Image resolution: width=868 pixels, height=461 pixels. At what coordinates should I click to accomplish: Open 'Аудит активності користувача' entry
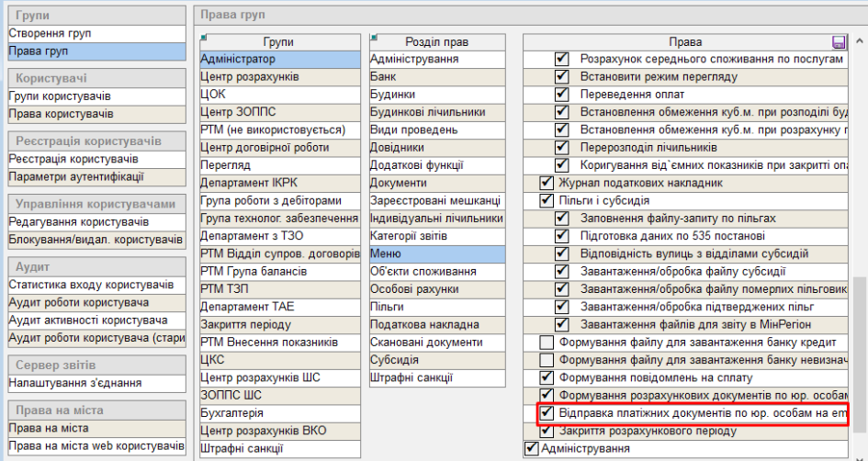87,320
